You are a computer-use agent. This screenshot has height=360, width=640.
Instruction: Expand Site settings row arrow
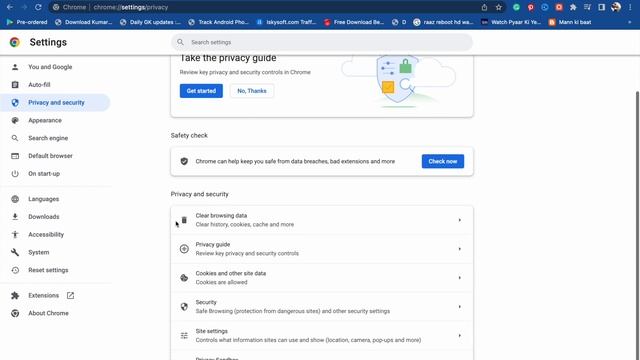point(460,336)
